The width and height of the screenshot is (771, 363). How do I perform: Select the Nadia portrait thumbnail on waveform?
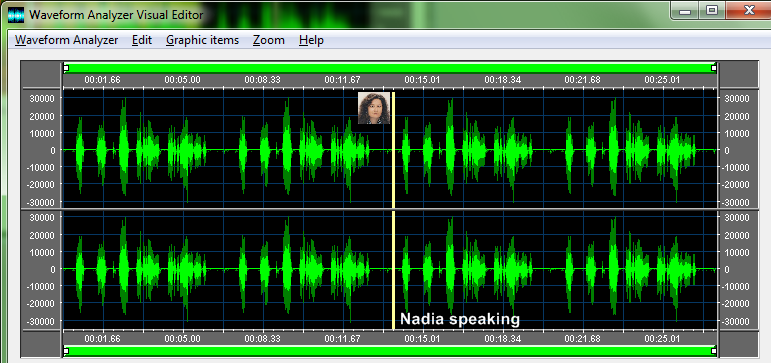click(x=374, y=108)
